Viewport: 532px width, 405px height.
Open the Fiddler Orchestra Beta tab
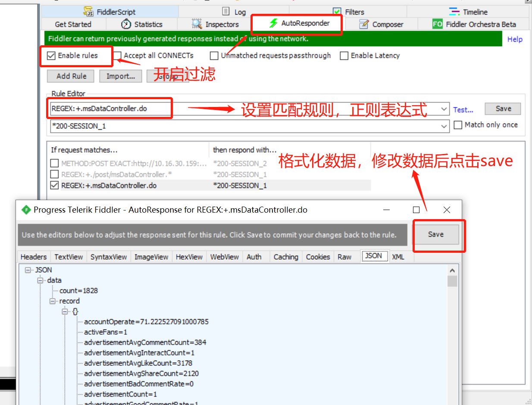(474, 24)
